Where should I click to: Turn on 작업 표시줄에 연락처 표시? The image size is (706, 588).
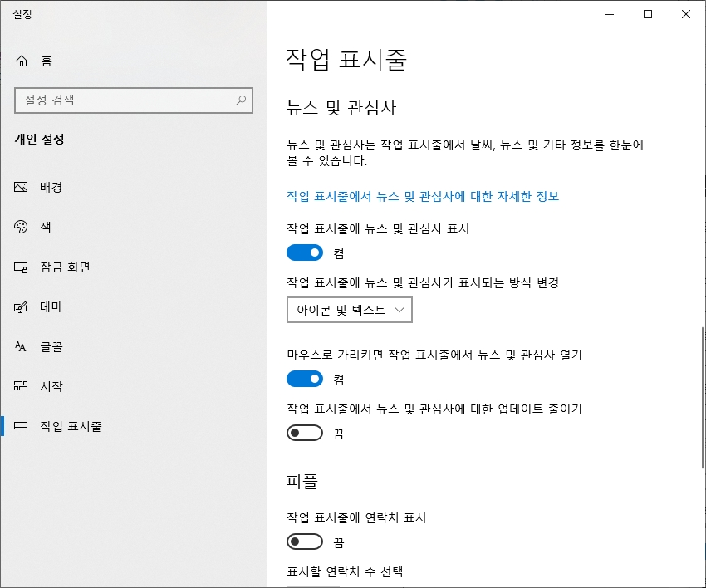304,541
